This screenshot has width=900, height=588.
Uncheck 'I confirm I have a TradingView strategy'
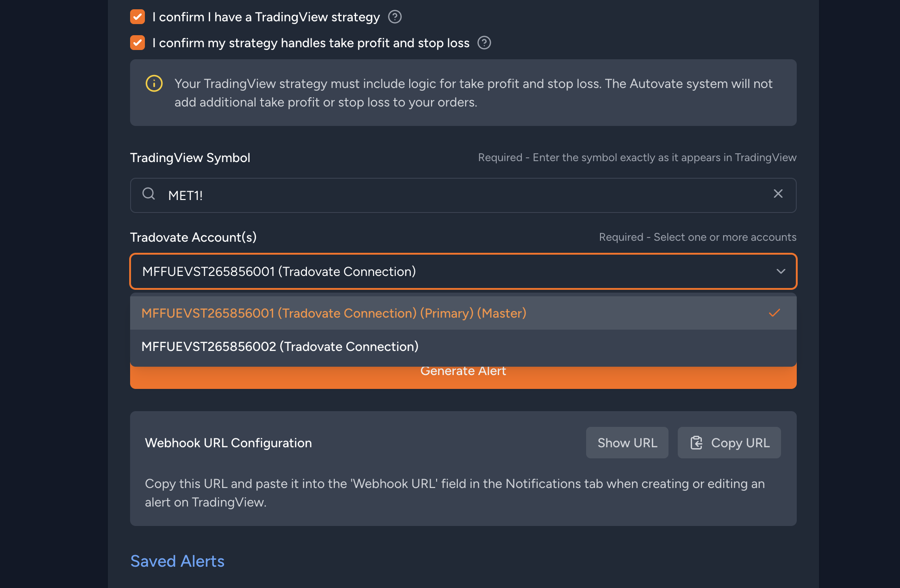pyautogui.click(x=137, y=17)
